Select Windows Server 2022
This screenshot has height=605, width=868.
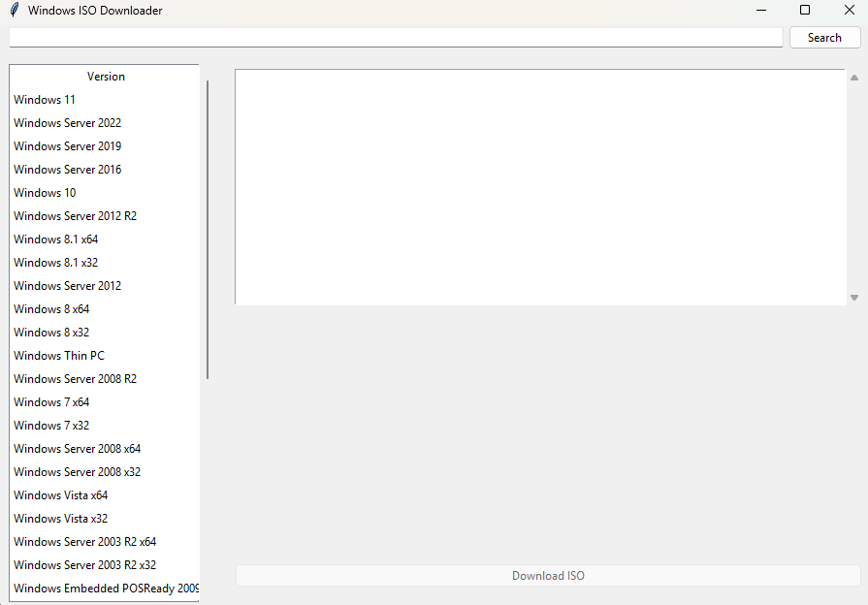pyautogui.click(x=104, y=123)
